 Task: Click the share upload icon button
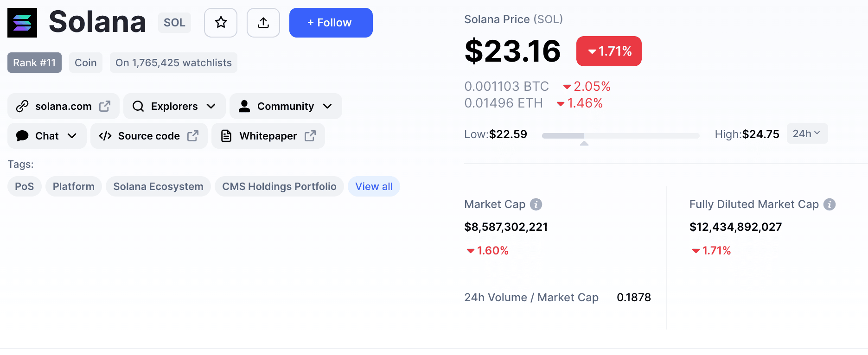point(263,23)
